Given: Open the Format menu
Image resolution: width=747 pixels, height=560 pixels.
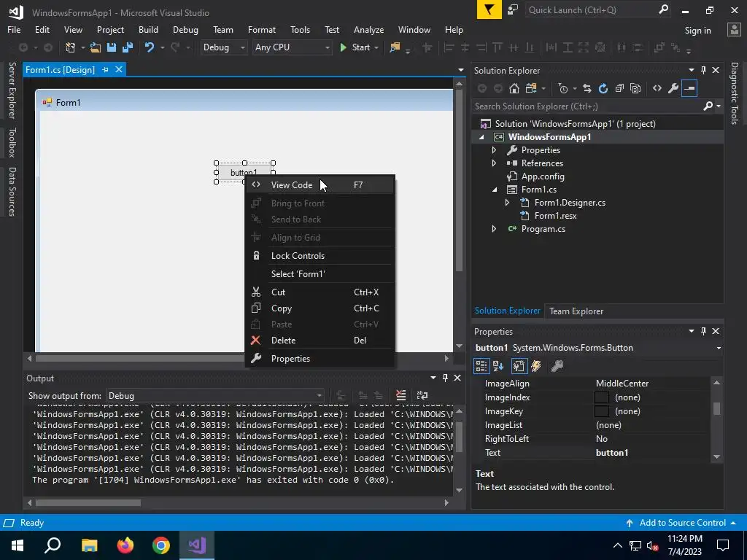Looking at the screenshot, I should coord(262,29).
